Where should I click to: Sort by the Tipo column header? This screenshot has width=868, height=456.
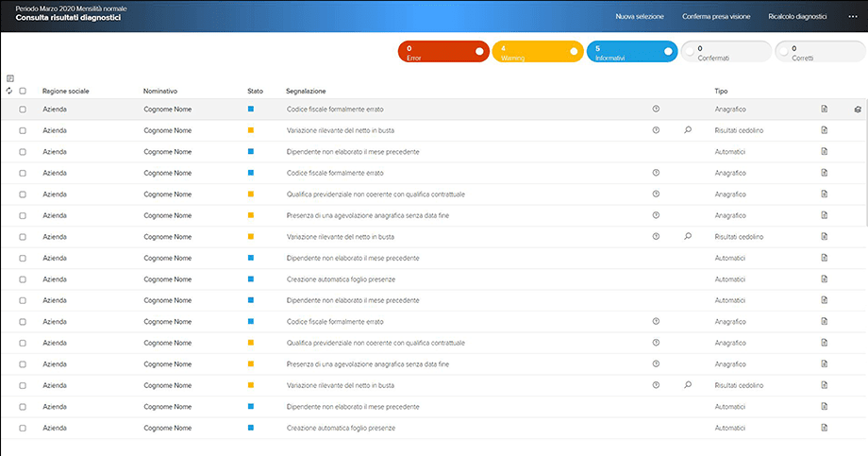pos(721,91)
